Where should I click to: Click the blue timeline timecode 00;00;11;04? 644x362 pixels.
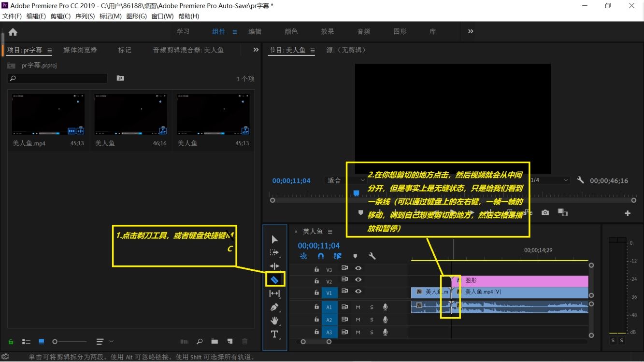tap(319, 246)
